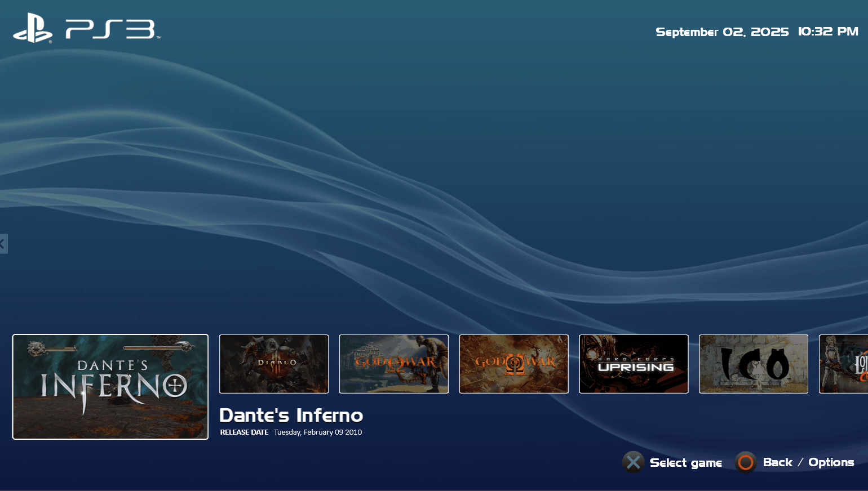
Task: Pick God of War with Kratos artwork
Action: pyautogui.click(x=394, y=364)
